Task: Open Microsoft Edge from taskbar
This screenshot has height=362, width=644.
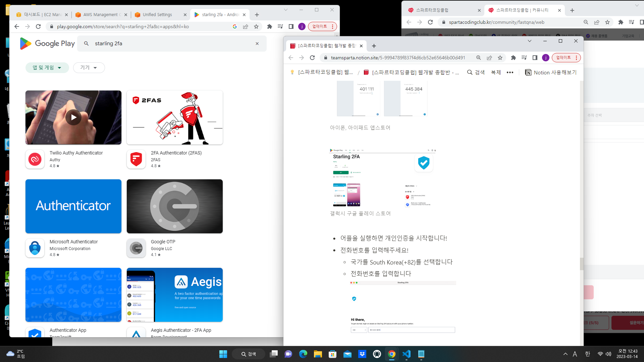Action: click(x=303, y=354)
